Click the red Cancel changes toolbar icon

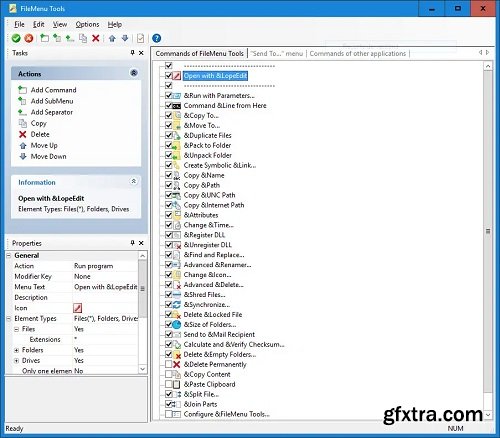(x=29, y=38)
